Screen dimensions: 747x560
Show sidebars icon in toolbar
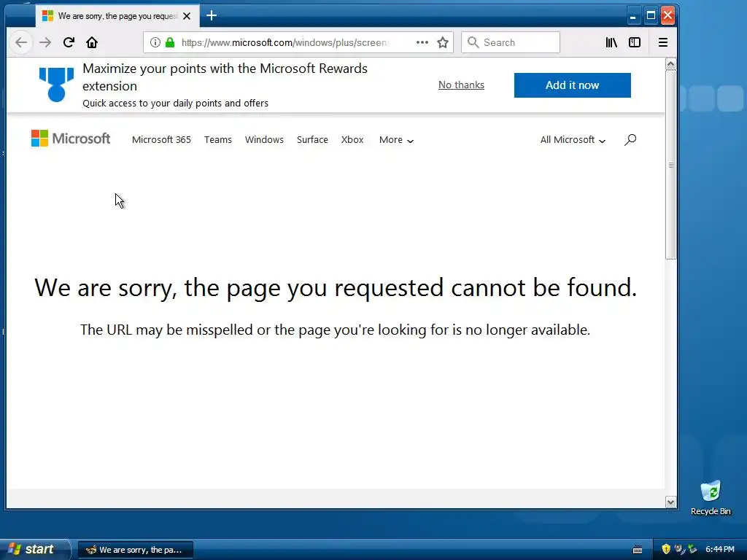pos(635,42)
